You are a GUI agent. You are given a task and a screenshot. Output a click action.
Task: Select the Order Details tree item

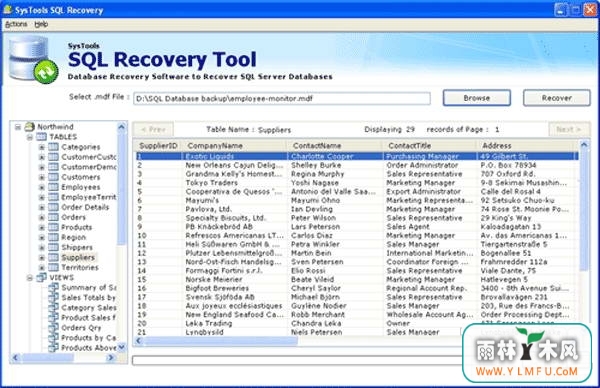click(85, 207)
